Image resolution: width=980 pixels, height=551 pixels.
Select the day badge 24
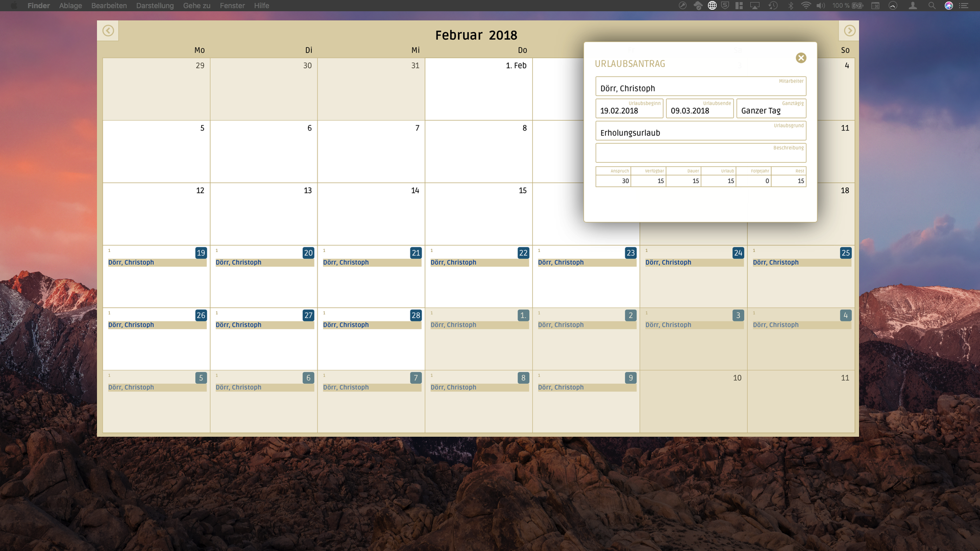(x=738, y=253)
